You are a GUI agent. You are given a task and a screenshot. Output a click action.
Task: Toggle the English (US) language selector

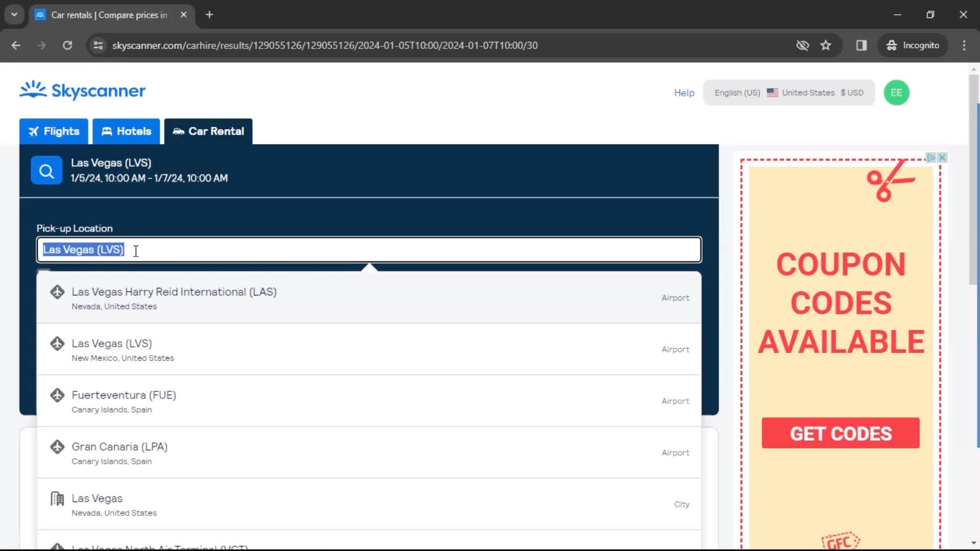point(736,92)
